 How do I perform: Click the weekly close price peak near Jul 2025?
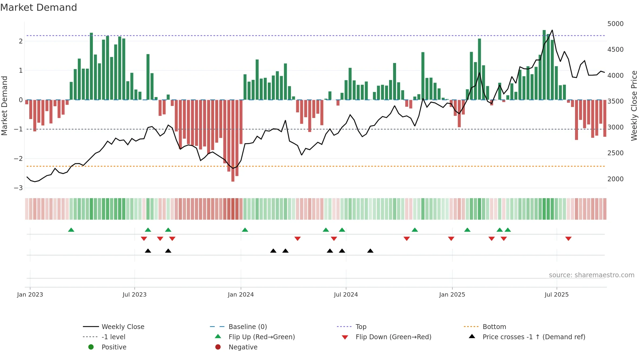[552, 30]
